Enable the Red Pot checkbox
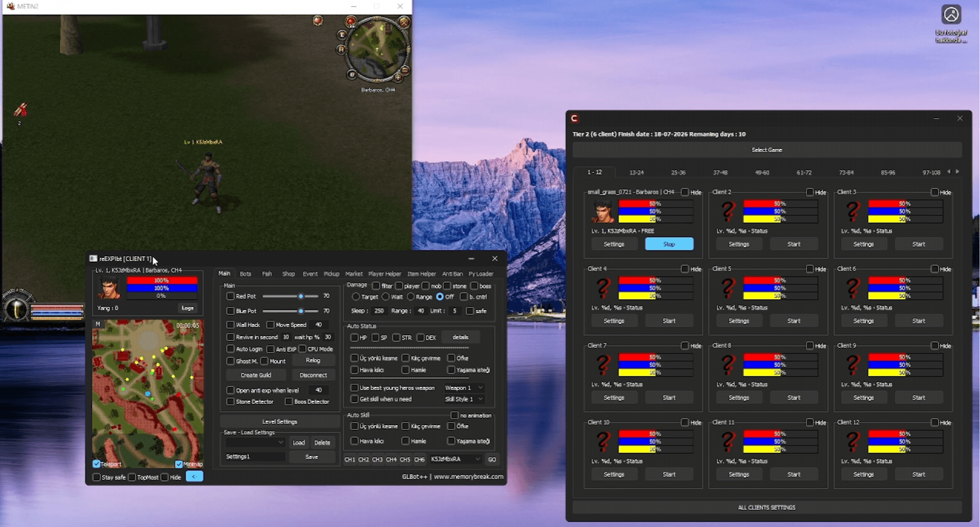The image size is (980, 527). [x=230, y=296]
